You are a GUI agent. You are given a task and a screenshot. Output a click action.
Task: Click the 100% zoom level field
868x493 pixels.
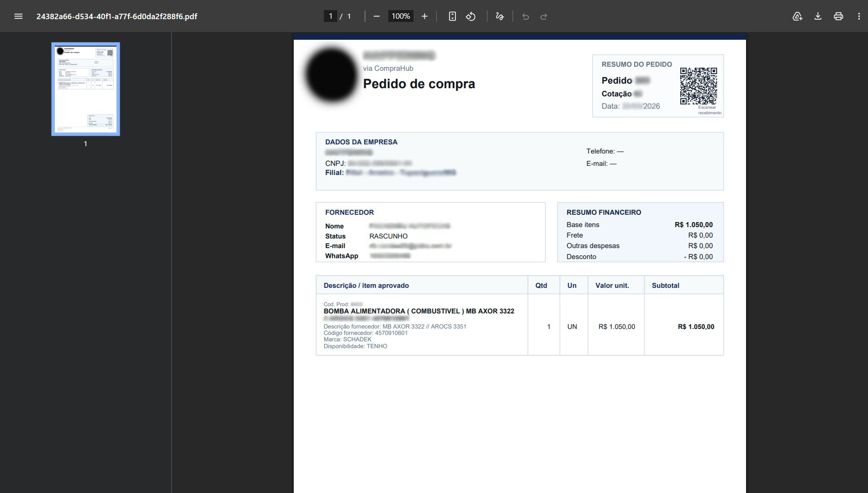pos(401,16)
